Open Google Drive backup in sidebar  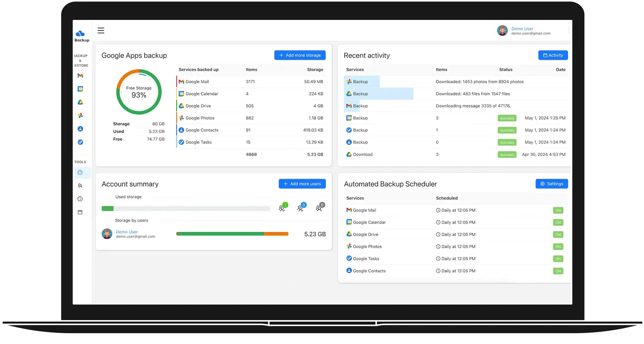[x=80, y=102]
